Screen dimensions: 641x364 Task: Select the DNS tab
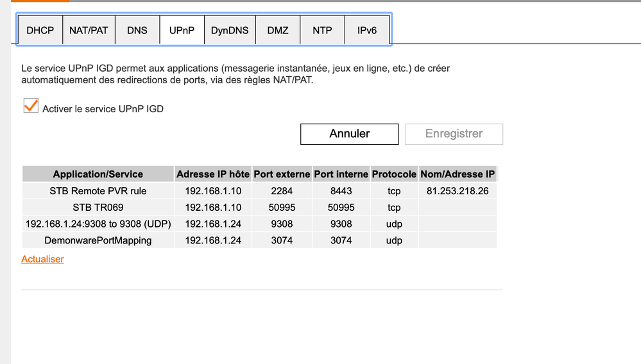(x=137, y=30)
